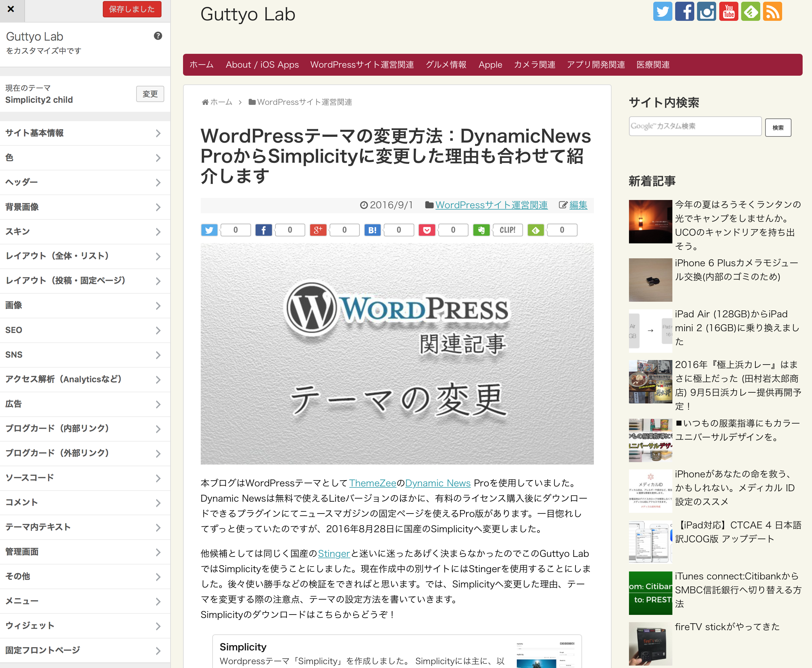Click the WordPress テーマの変更 featured image
This screenshot has height=668, width=812.
point(397,354)
